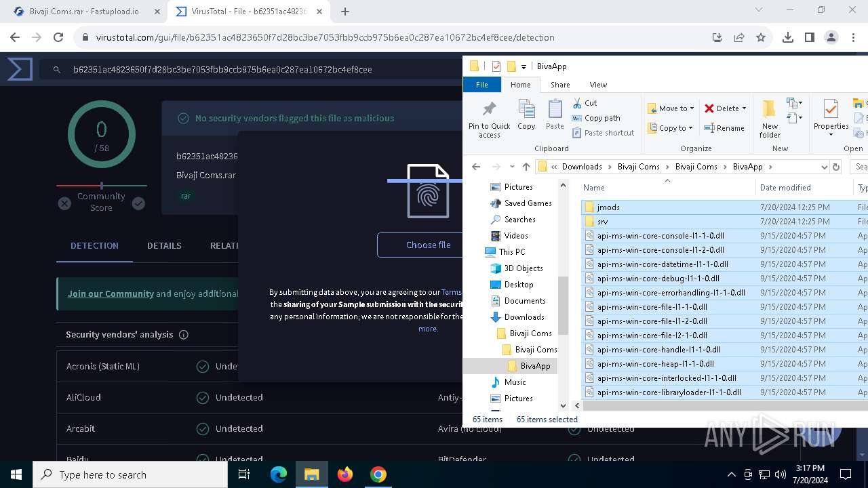The image size is (868, 488).
Task: Open the Easy access dropdown
Action: coord(794,118)
